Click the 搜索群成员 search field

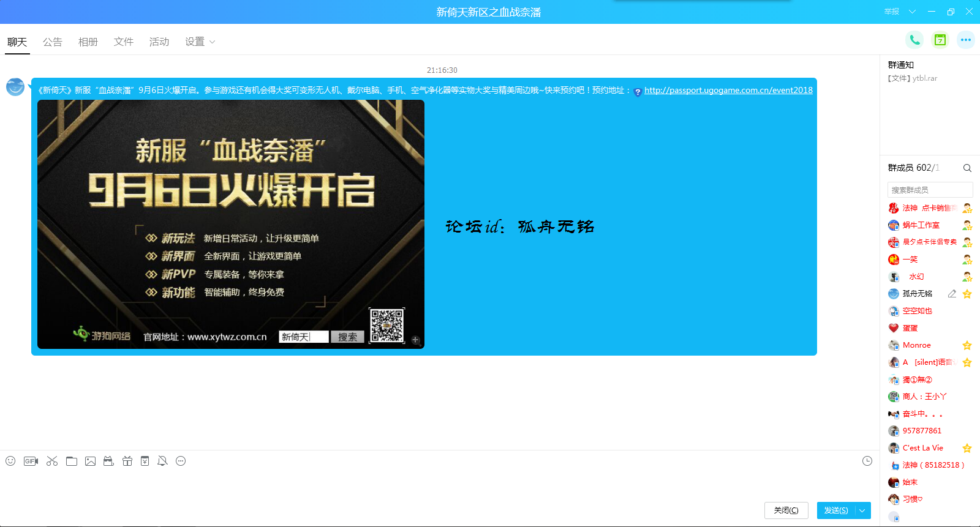point(930,190)
